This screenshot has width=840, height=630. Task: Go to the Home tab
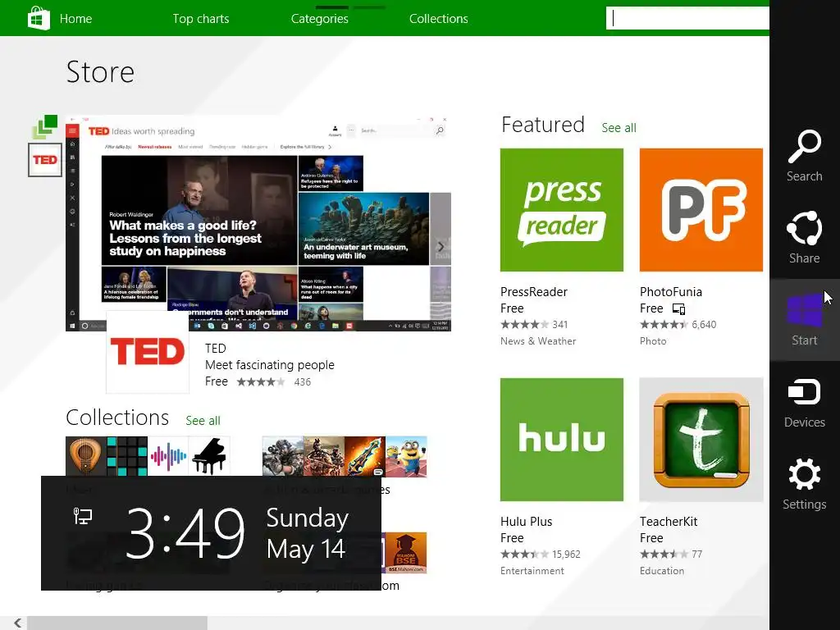click(x=75, y=19)
